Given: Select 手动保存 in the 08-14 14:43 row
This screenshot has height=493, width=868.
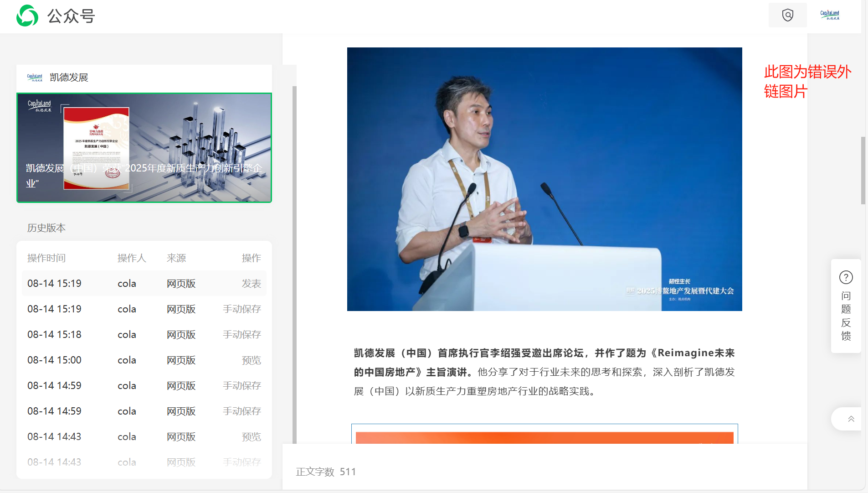Looking at the screenshot, I should (242, 462).
